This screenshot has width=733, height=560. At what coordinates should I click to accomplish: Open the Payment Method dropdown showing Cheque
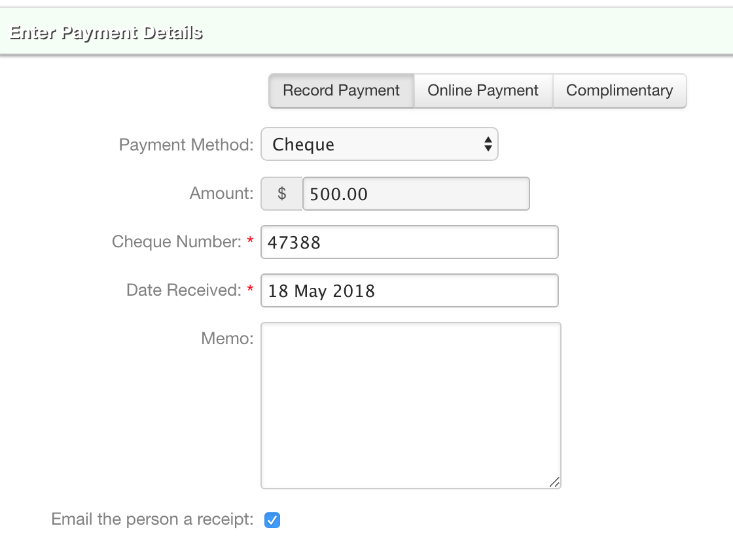(x=380, y=144)
